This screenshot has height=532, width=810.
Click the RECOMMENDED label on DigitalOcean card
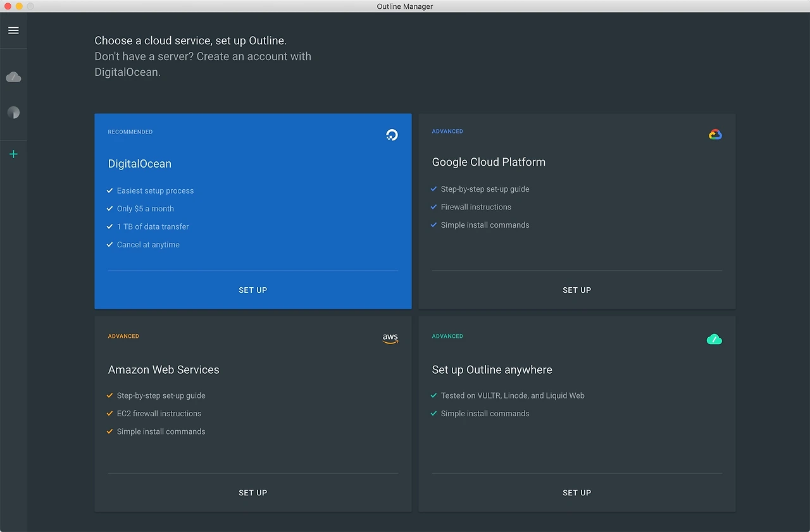coord(130,132)
